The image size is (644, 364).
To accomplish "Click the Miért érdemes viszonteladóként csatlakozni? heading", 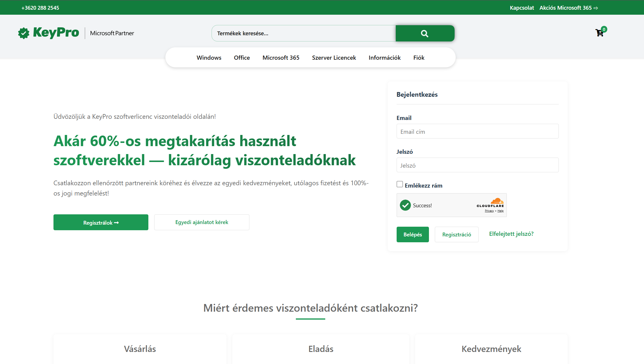I will pyautogui.click(x=311, y=308).
